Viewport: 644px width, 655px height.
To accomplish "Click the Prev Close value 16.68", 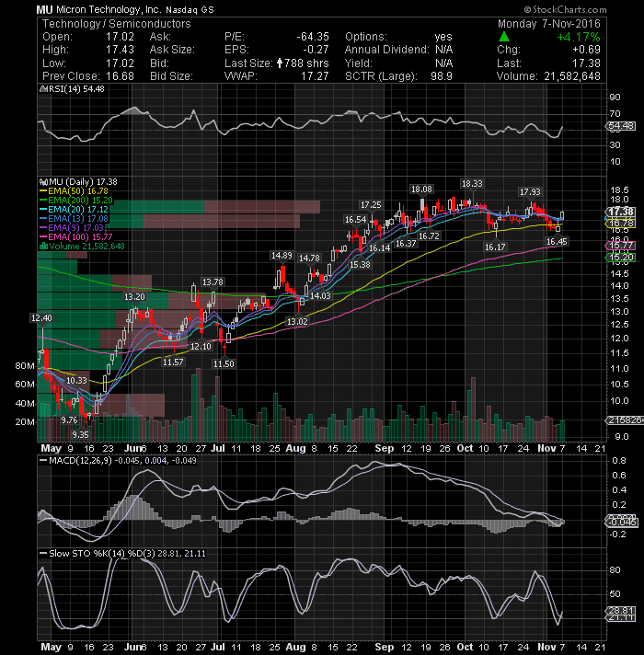I will pyautogui.click(x=120, y=76).
